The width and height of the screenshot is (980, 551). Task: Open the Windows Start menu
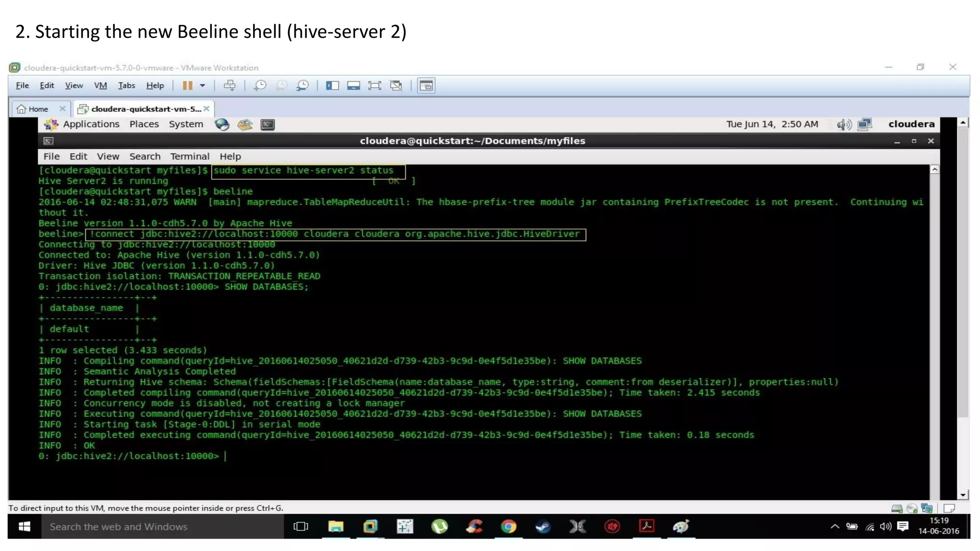(x=24, y=527)
